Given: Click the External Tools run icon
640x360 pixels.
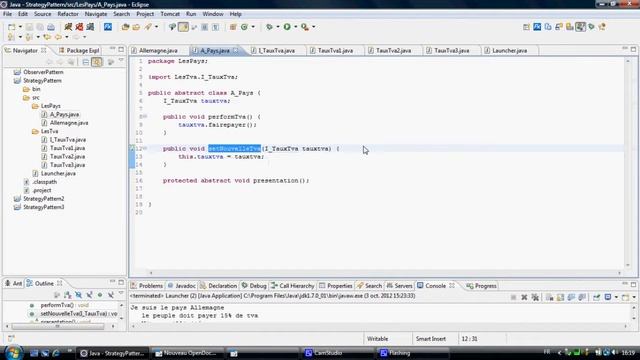Looking at the screenshot, I should tap(305, 27).
